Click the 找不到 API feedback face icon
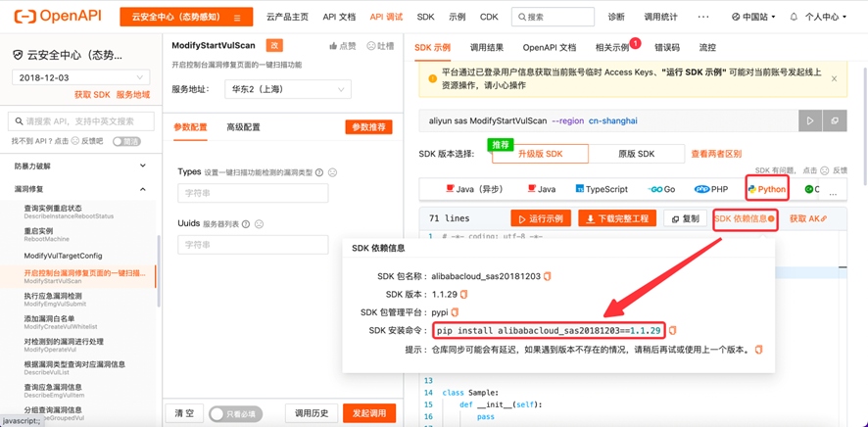The image size is (868, 427). [x=74, y=141]
